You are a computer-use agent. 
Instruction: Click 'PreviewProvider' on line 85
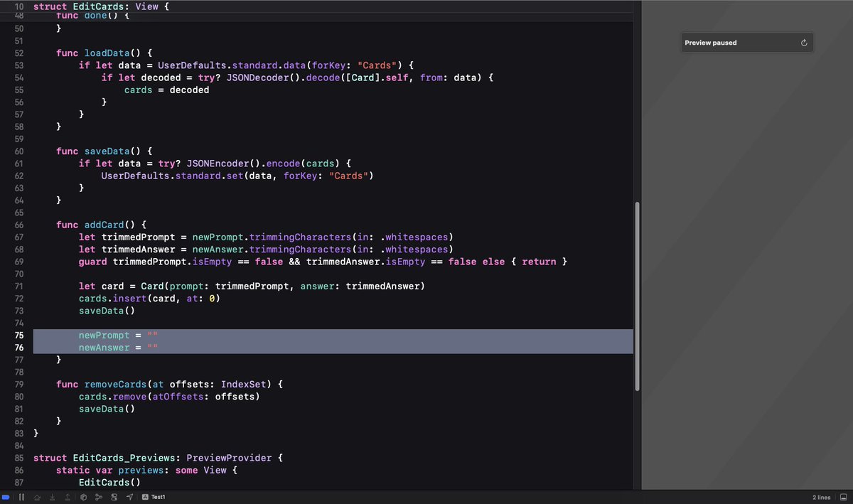coord(230,458)
